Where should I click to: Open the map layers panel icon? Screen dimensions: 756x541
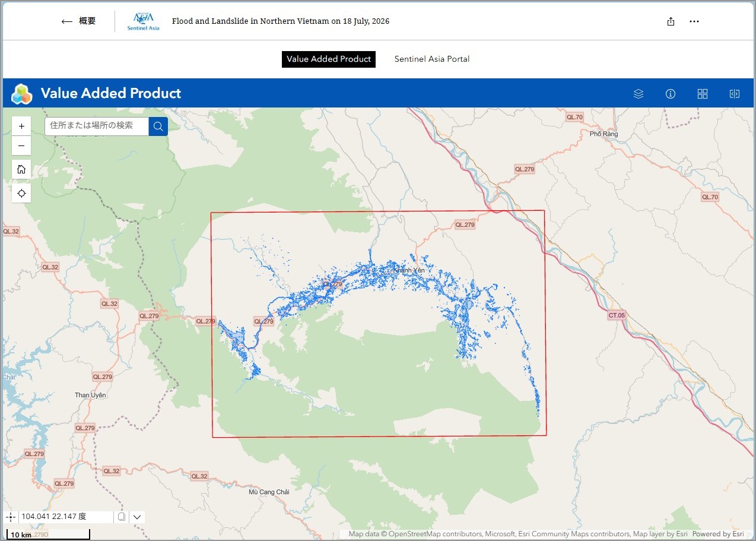(x=639, y=94)
